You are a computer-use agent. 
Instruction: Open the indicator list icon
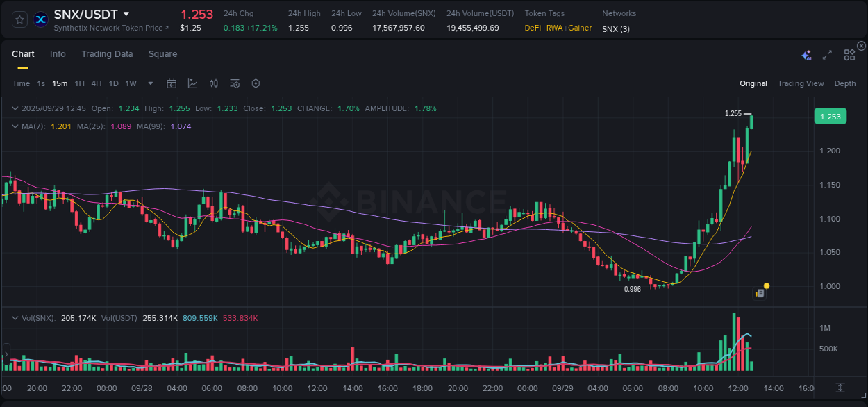coord(234,83)
